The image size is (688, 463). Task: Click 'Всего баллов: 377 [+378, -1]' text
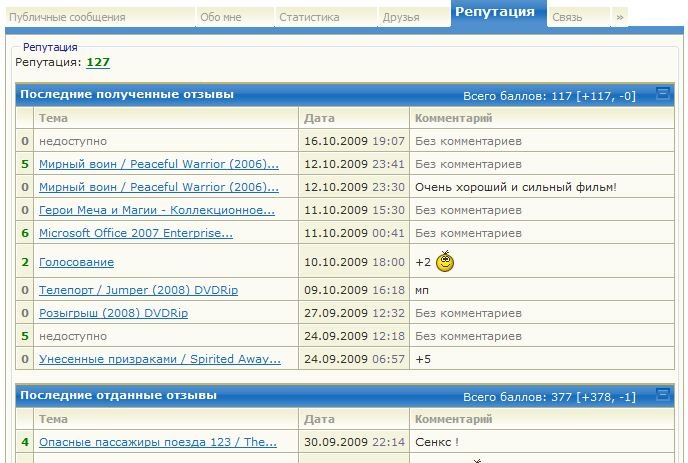[549, 397]
